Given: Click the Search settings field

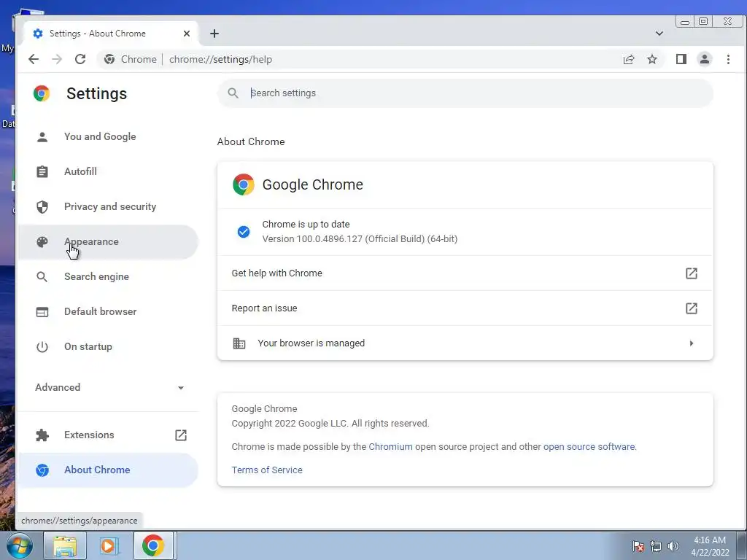Looking at the screenshot, I should click(x=465, y=93).
